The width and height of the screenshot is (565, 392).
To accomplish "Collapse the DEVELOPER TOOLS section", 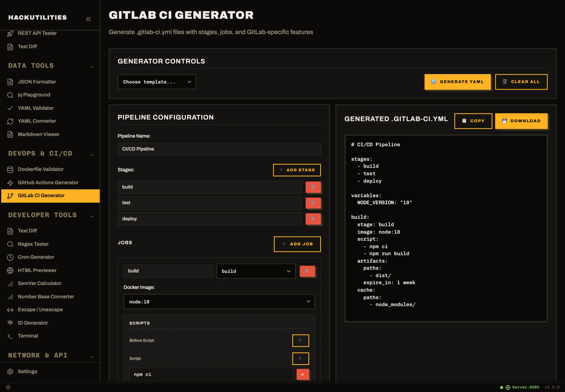I will click(92, 216).
